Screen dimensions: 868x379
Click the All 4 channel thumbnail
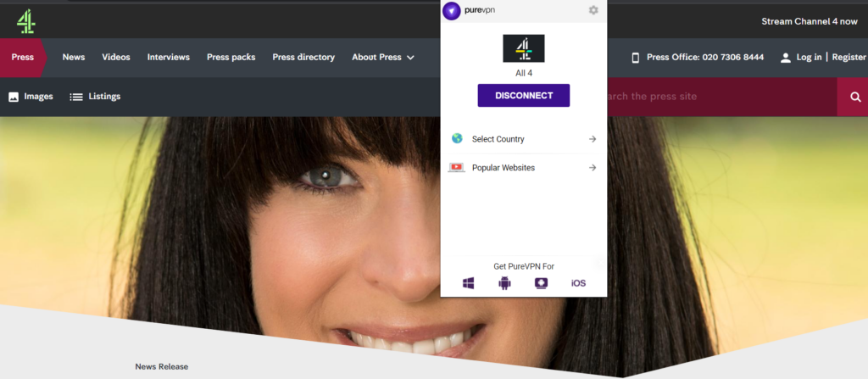[524, 48]
